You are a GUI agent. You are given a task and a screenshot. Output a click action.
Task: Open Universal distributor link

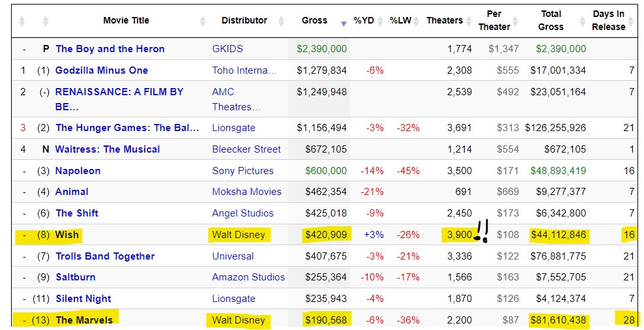233,256
